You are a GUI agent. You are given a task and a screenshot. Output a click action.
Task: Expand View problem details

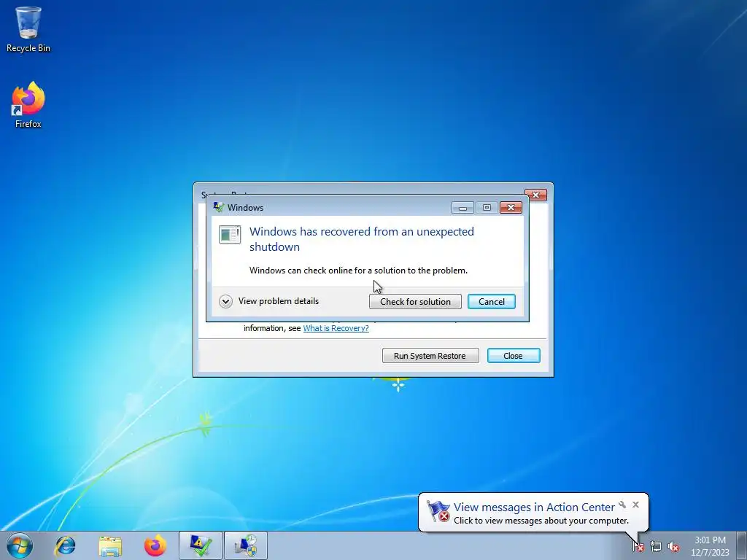coord(269,301)
